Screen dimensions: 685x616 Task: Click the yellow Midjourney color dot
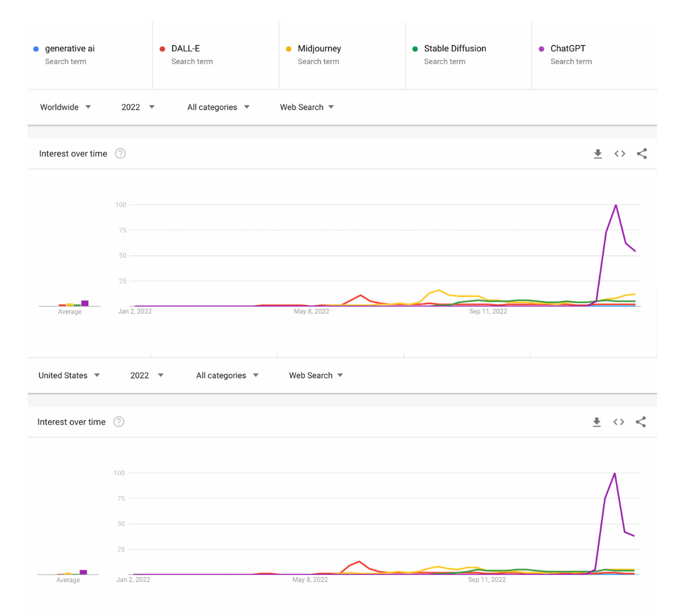pyautogui.click(x=289, y=49)
